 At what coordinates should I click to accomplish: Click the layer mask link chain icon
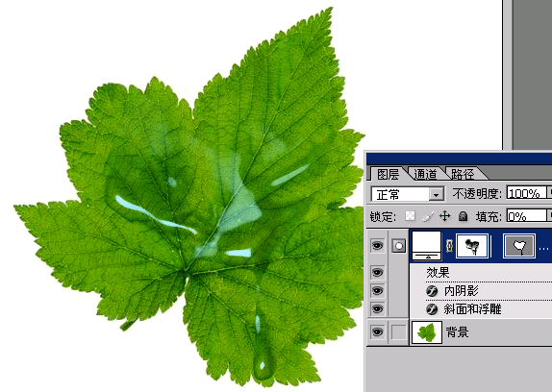pos(449,246)
